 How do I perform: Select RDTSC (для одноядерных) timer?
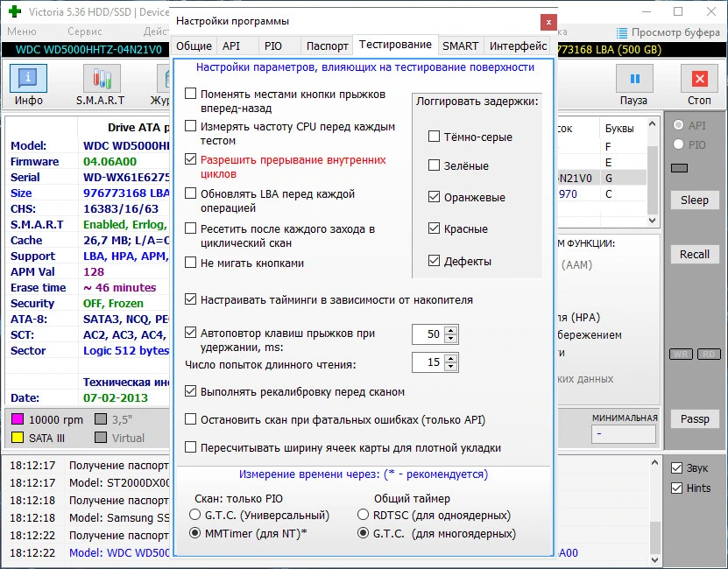[363, 515]
